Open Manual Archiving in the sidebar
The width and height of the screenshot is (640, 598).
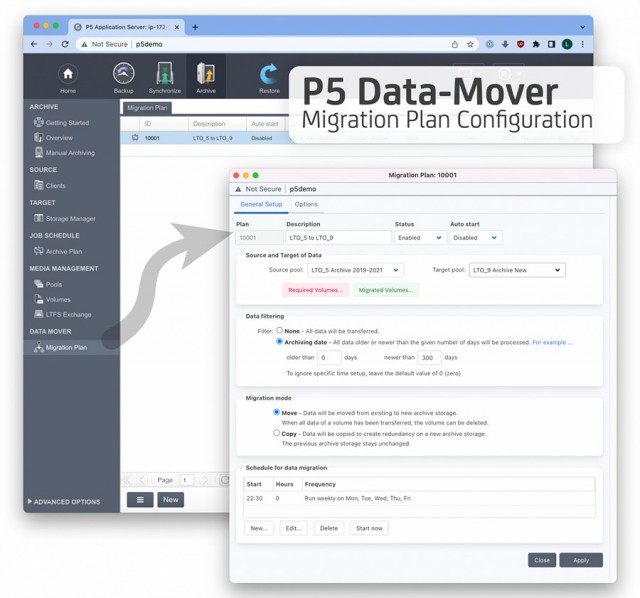coord(64,153)
